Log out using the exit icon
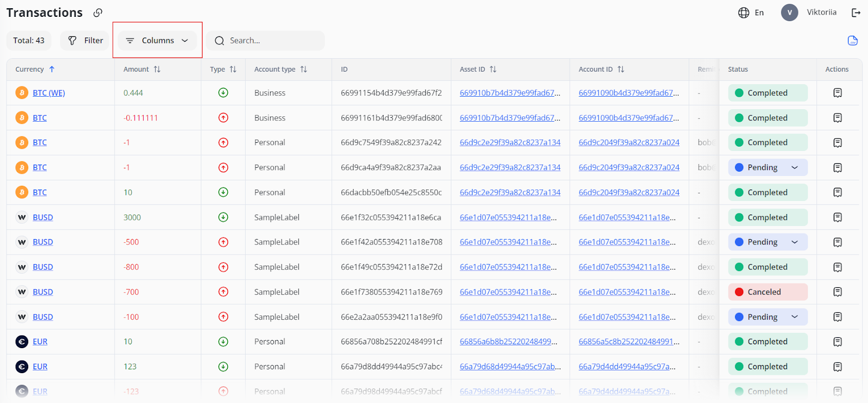 tap(856, 12)
